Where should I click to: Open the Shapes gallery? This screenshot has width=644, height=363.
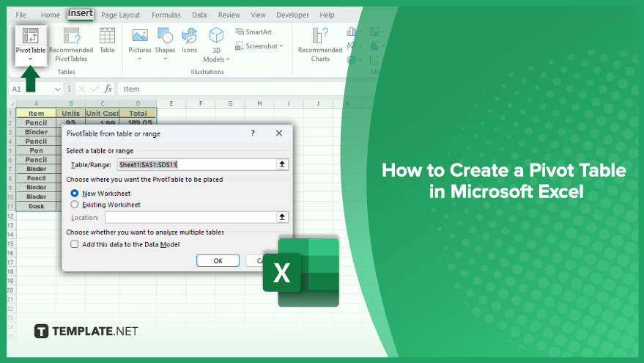click(x=165, y=40)
